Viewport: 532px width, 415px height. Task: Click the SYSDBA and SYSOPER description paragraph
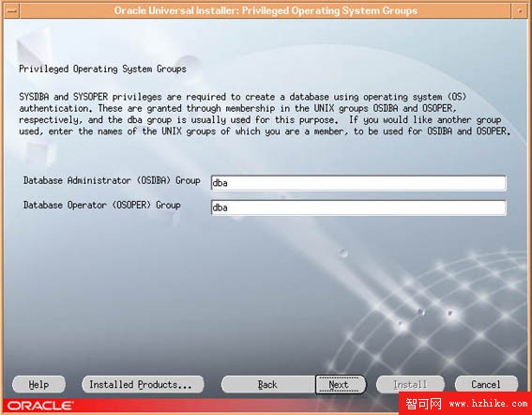coord(265,115)
